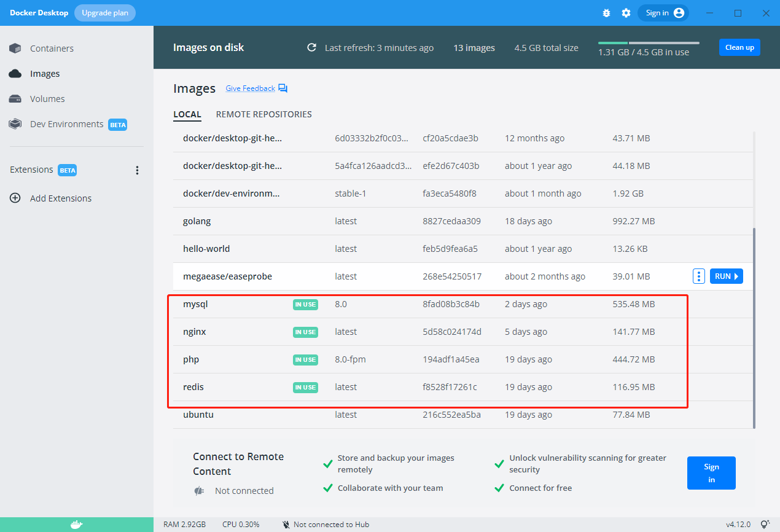Viewport: 780px width, 532px height.
Task: Select the mysql image name
Action: [196, 304]
